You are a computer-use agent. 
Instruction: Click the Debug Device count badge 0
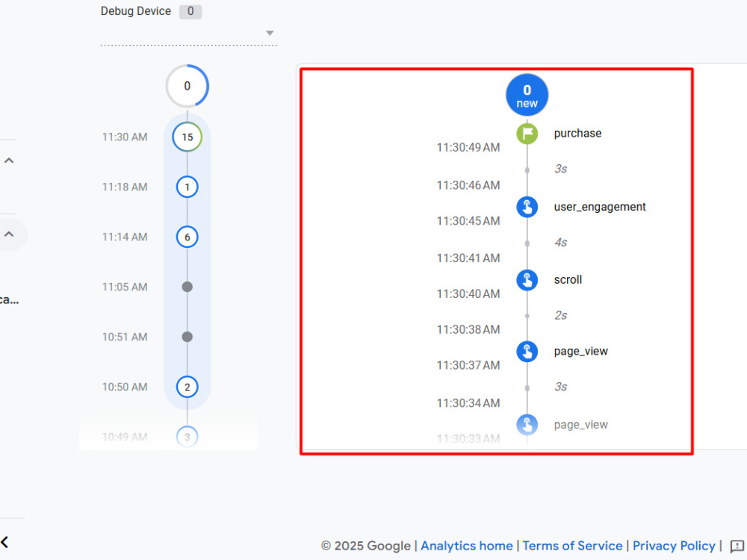click(x=190, y=11)
